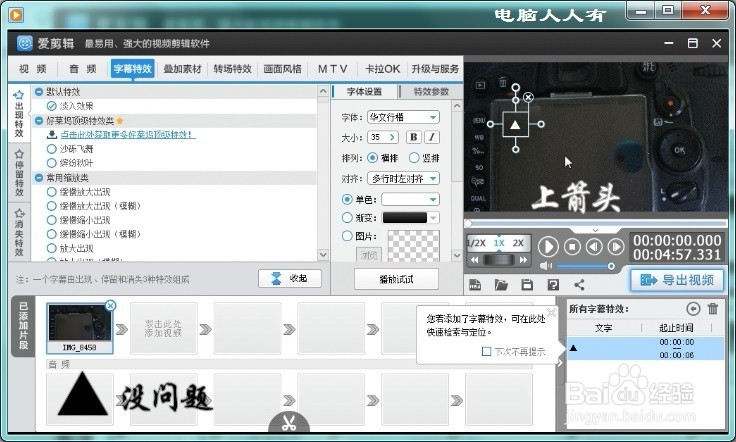This screenshot has width=736, height=442.
Task: Toggle bold text formatting
Action: 413,137
